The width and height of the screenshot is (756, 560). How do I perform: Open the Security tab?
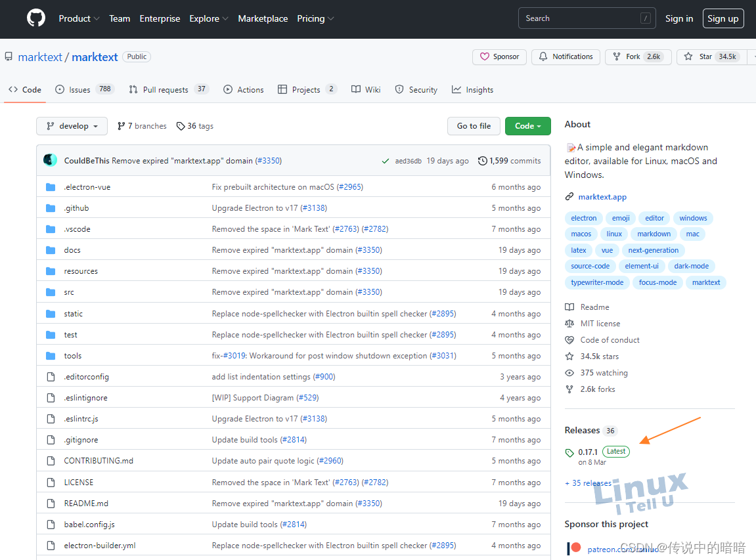(x=416, y=90)
